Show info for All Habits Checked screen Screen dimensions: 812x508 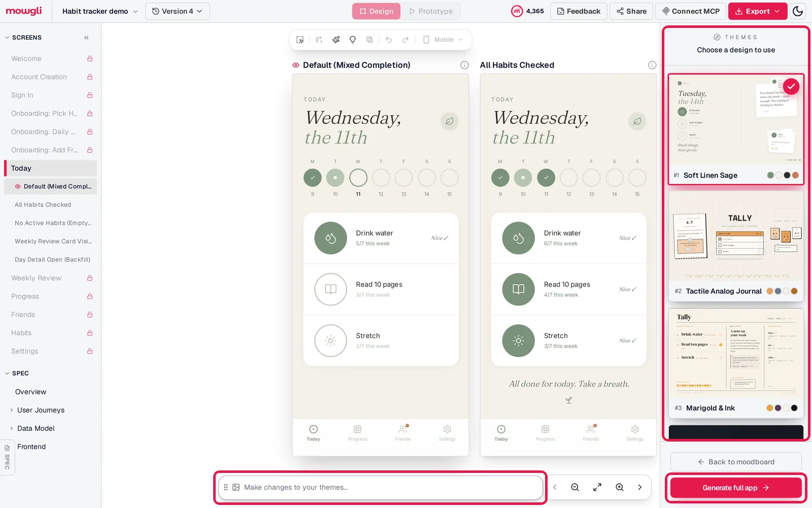pos(652,65)
